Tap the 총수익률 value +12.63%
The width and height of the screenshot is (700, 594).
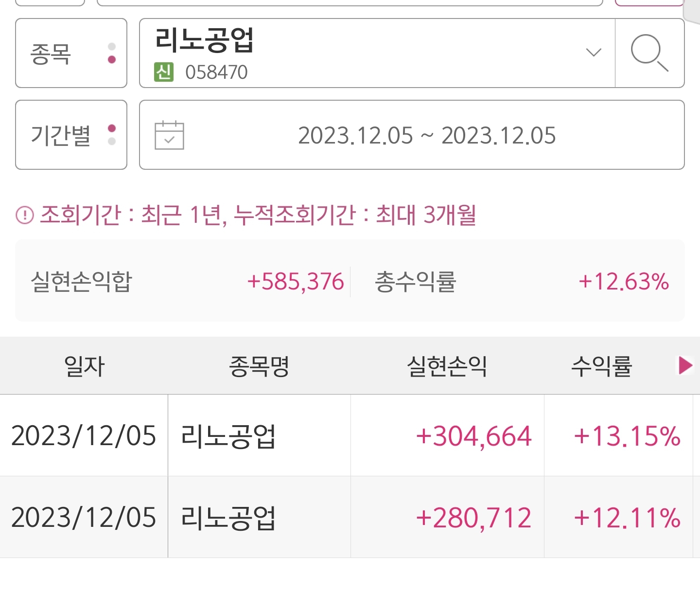624,282
